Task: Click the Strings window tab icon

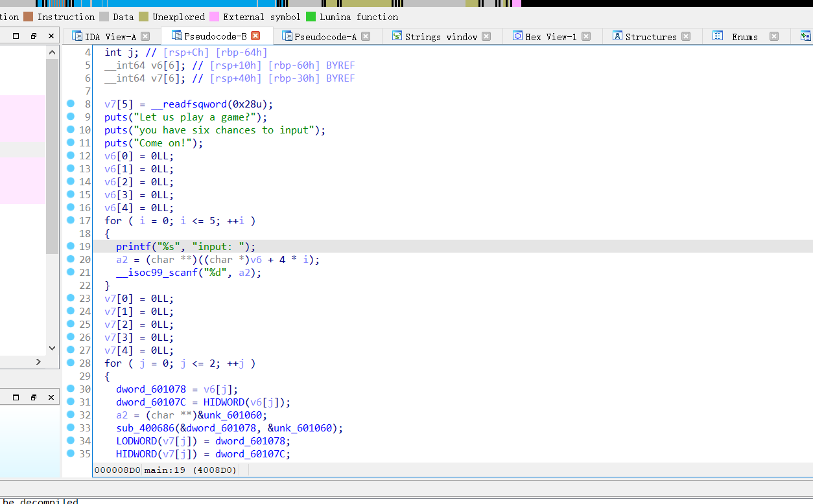Action: tap(397, 36)
